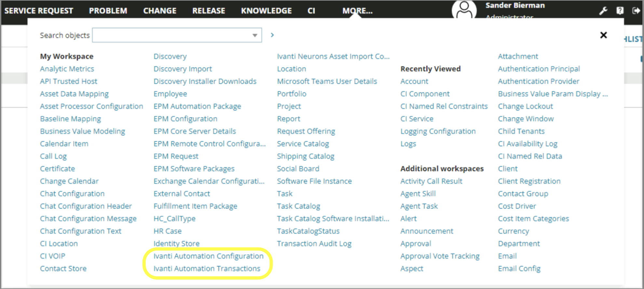The height and width of the screenshot is (289, 644).
Task: Open Analytic Metrics workspace
Action: click(67, 69)
